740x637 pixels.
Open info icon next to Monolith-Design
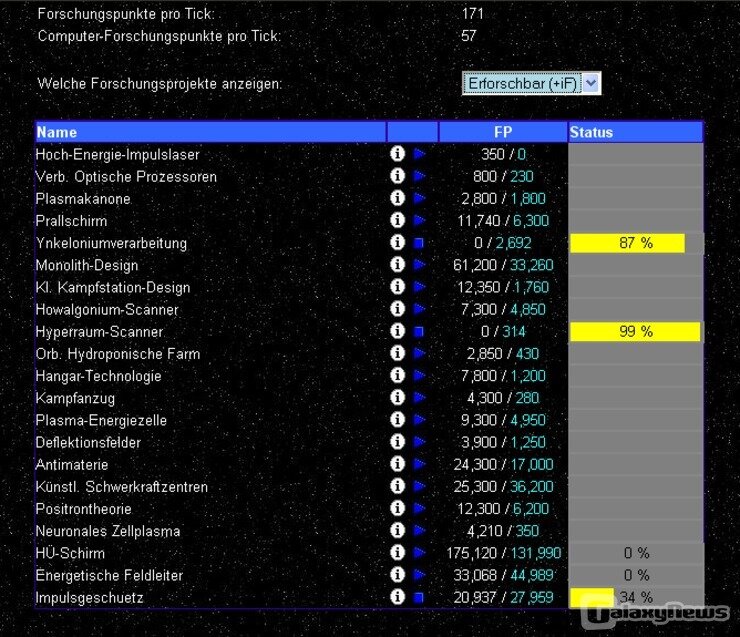[x=397, y=265]
